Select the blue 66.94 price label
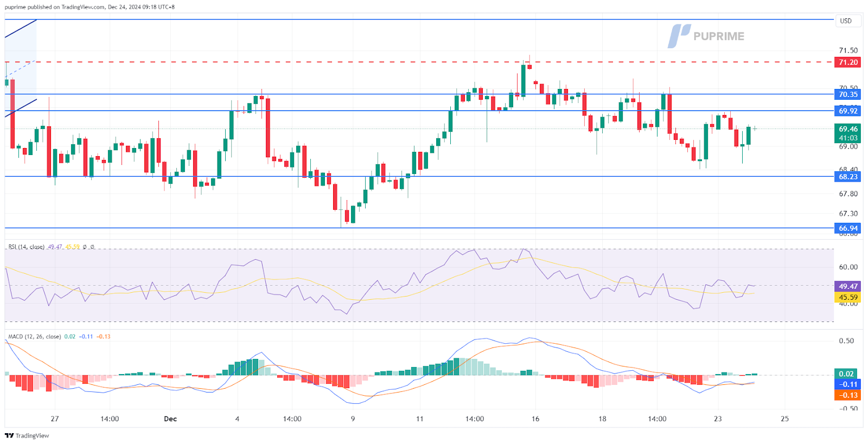This screenshot has height=444, width=868. pyautogui.click(x=848, y=228)
